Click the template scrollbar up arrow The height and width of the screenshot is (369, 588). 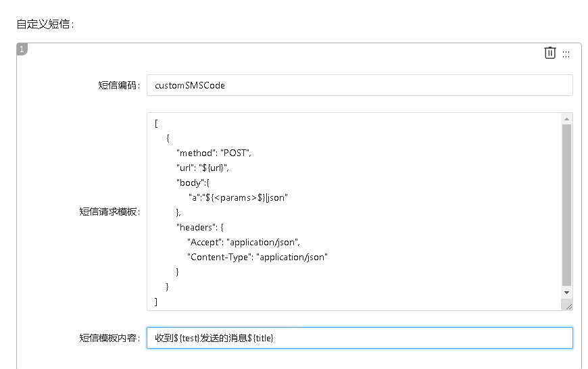pos(566,119)
